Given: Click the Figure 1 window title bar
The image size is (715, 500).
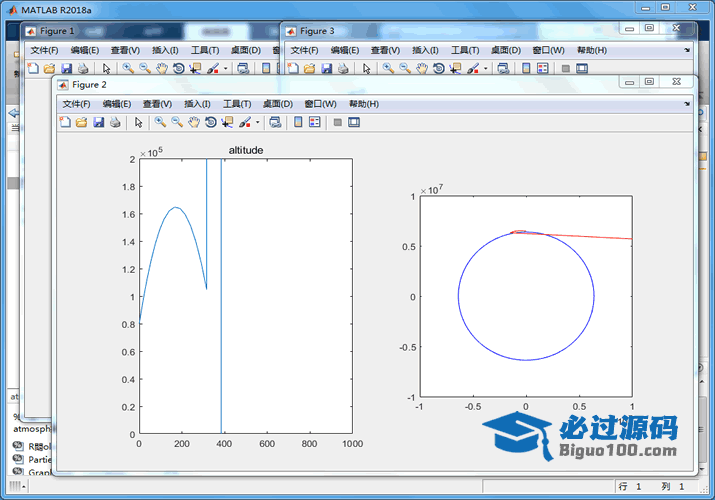Looking at the screenshot, I should (x=150, y=31).
